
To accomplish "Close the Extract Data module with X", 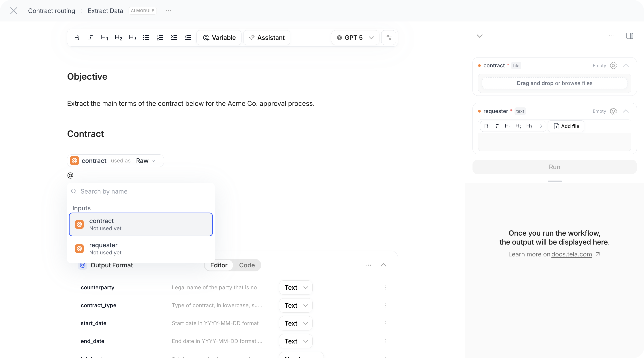I will pyautogui.click(x=14, y=11).
